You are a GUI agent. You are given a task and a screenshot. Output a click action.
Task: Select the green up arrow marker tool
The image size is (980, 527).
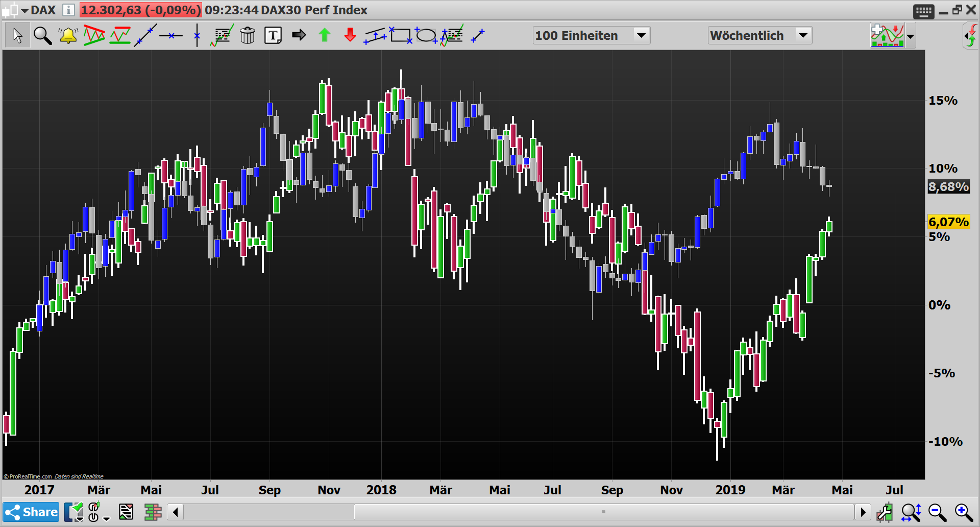325,35
